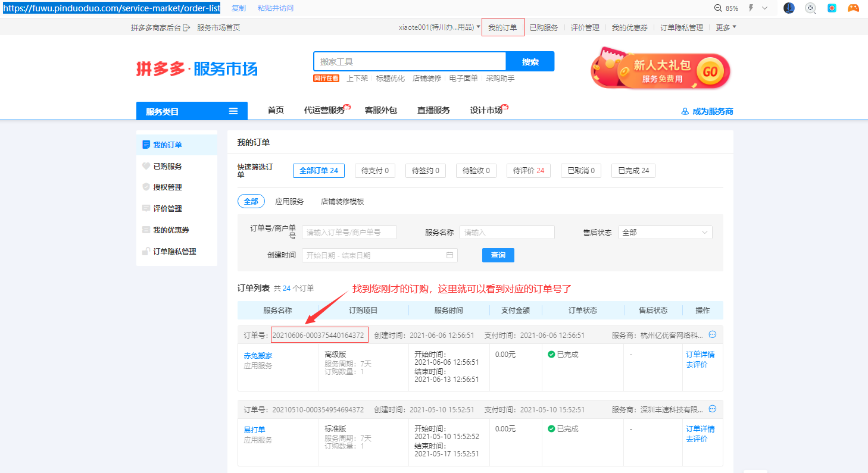The width and height of the screenshot is (868, 473).
Task: Expand the 更多 dropdown in top bar
Action: click(726, 27)
